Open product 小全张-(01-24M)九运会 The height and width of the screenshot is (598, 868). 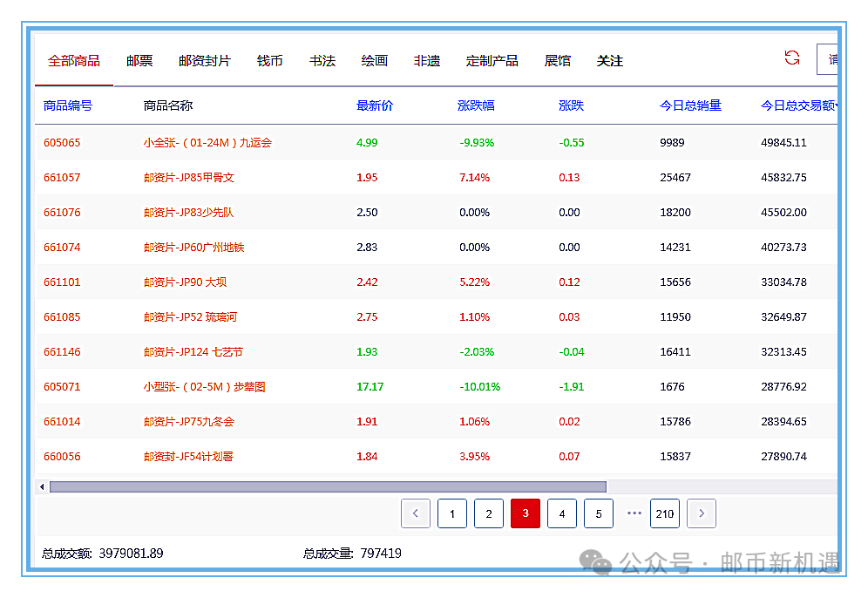click(x=207, y=142)
